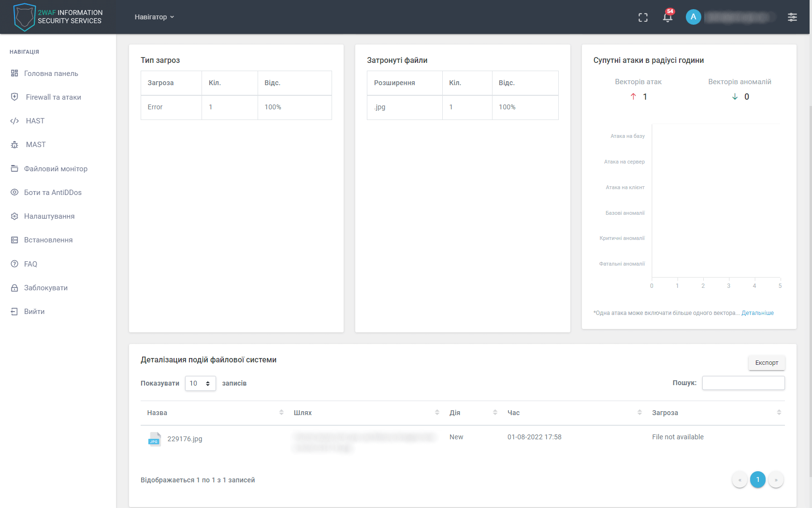Click inside the Пошук search field
The width and height of the screenshot is (812, 508).
(x=743, y=383)
